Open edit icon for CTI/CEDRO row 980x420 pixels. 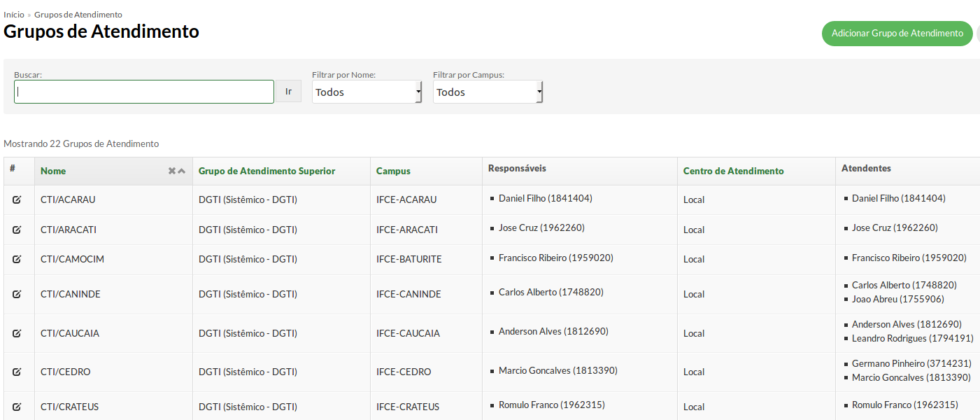[17, 372]
